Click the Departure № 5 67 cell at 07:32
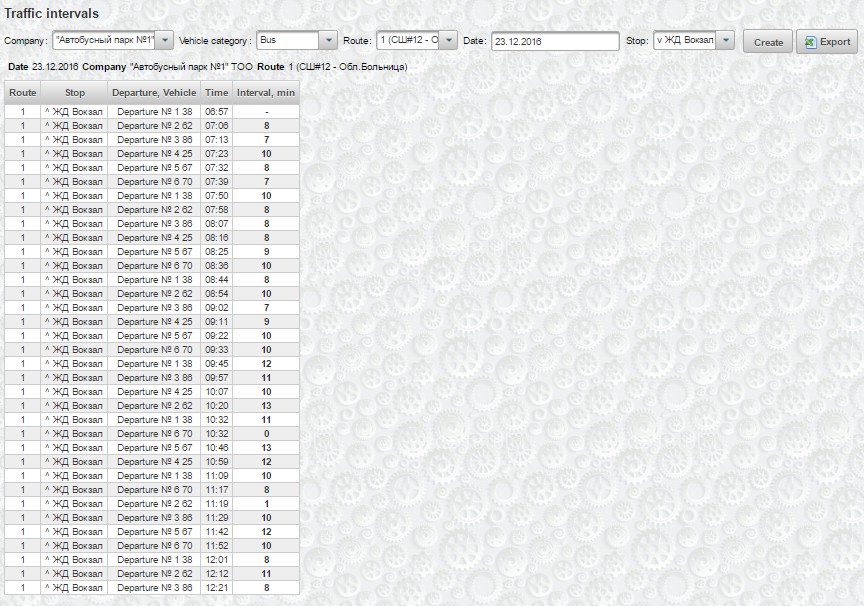This screenshot has height=606, width=864. click(x=154, y=168)
